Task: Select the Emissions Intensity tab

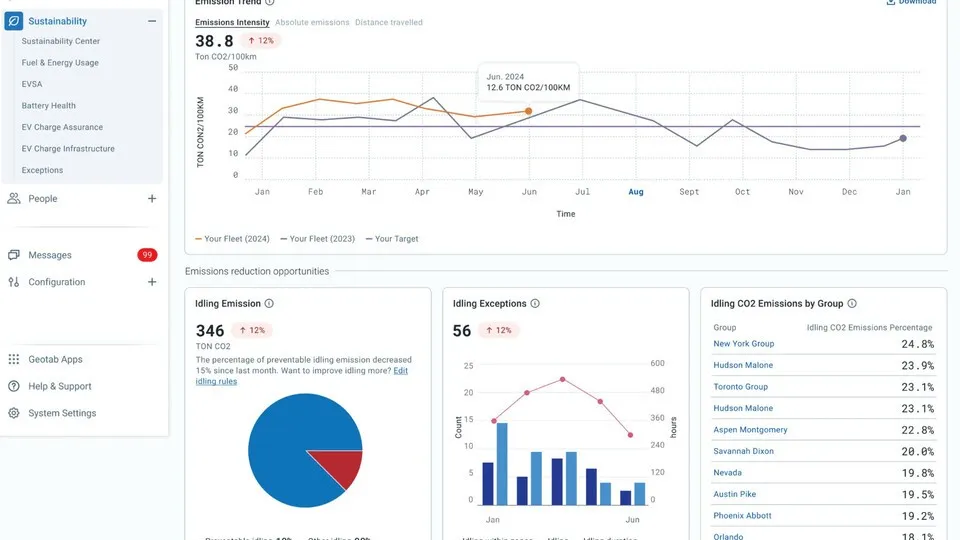Action: pyautogui.click(x=232, y=22)
